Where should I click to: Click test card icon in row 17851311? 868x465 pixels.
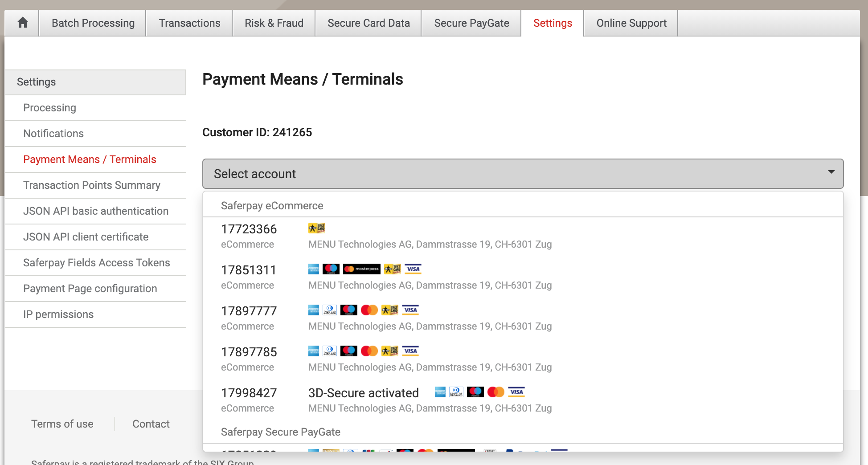[x=393, y=269]
